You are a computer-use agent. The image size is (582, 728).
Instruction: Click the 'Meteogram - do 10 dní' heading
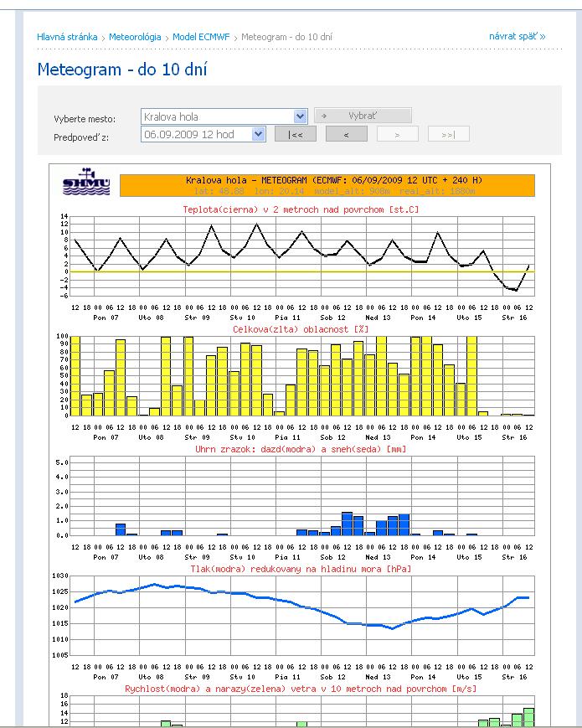pyautogui.click(x=122, y=70)
